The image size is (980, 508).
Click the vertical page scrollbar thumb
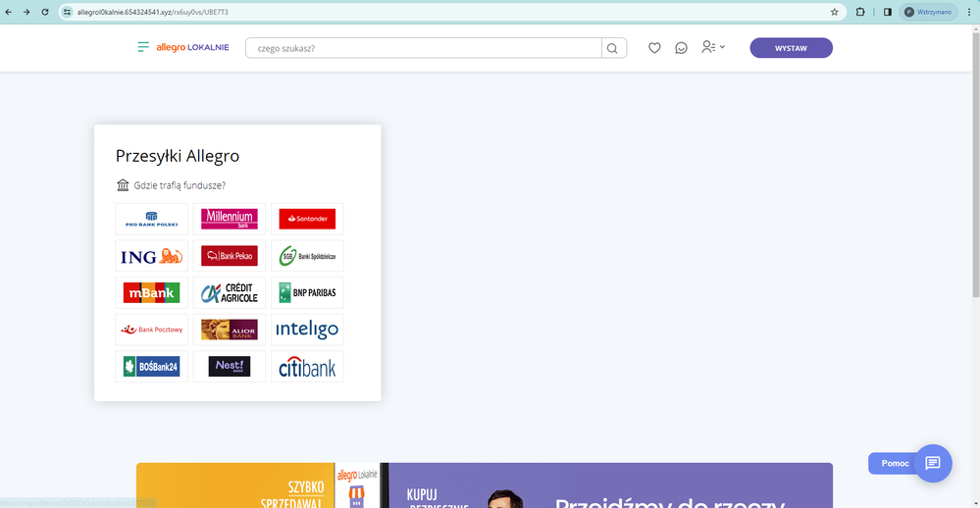[x=976, y=163]
